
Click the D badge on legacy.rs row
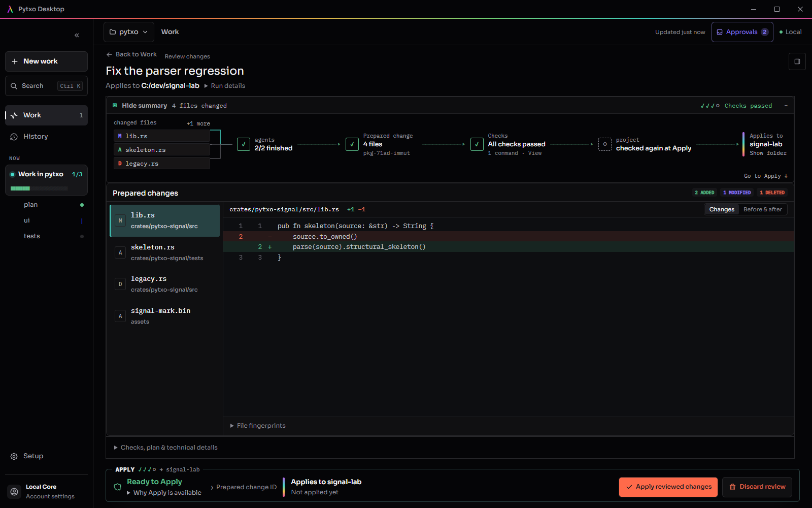coord(120,284)
